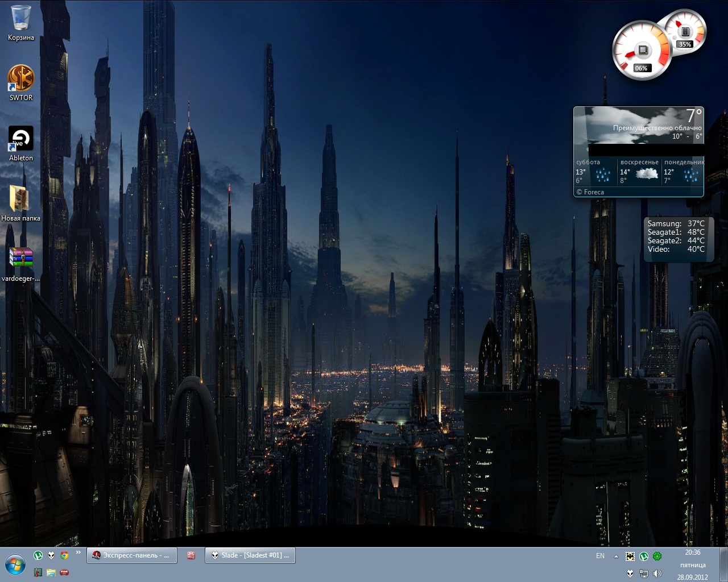
Task: Select the Ableton Live desktop shortcut
Action: (x=21, y=143)
